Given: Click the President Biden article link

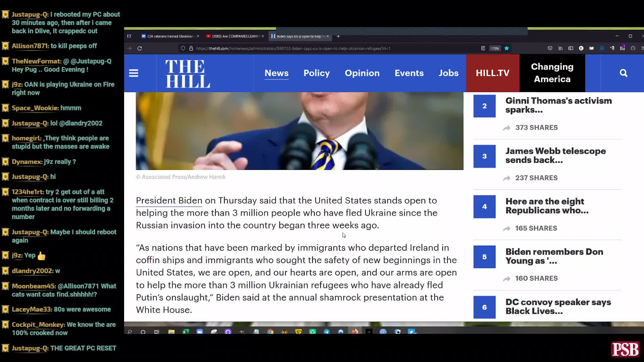Looking at the screenshot, I should click(169, 200).
